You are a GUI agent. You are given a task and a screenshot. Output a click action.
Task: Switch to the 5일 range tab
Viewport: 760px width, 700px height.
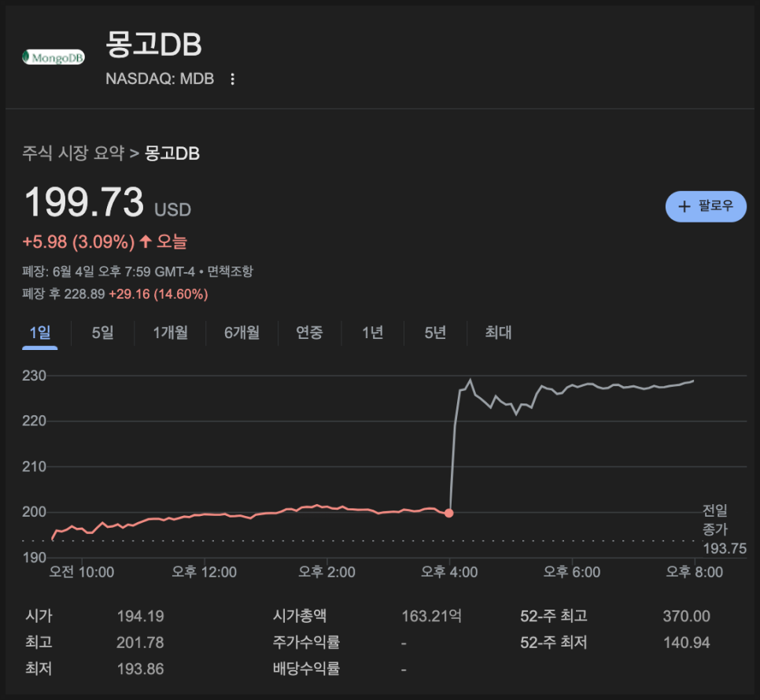(x=102, y=333)
